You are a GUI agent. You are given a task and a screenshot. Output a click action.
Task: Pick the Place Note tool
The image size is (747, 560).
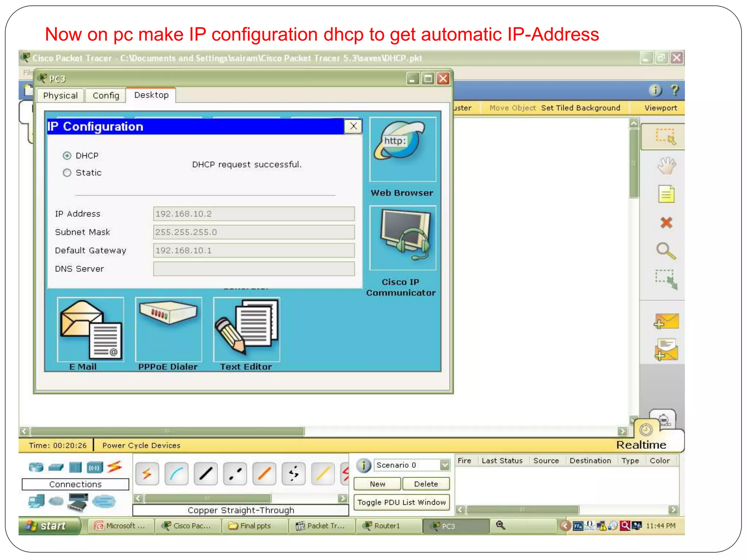[x=666, y=194]
